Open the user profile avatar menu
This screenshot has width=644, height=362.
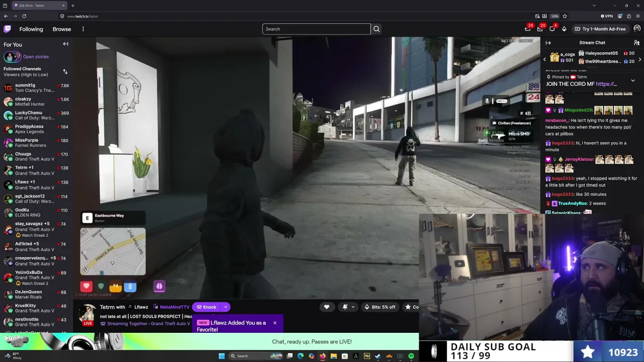coord(637,29)
